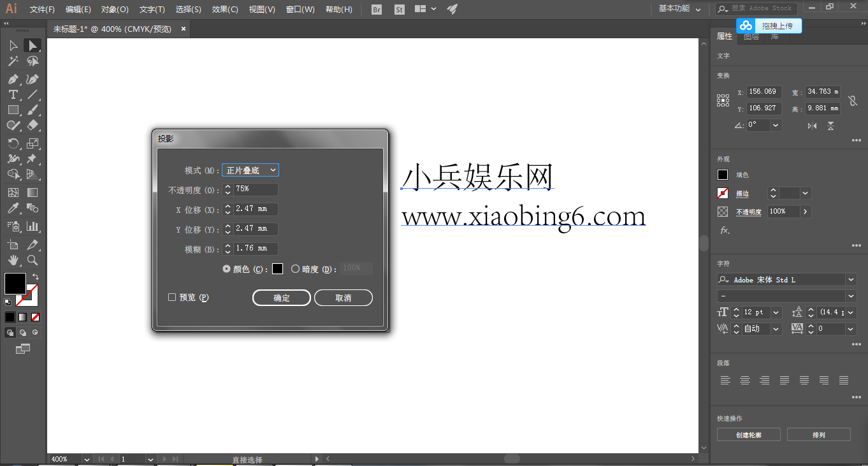Flip horizontally in the Transform section

(x=812, y=126)
